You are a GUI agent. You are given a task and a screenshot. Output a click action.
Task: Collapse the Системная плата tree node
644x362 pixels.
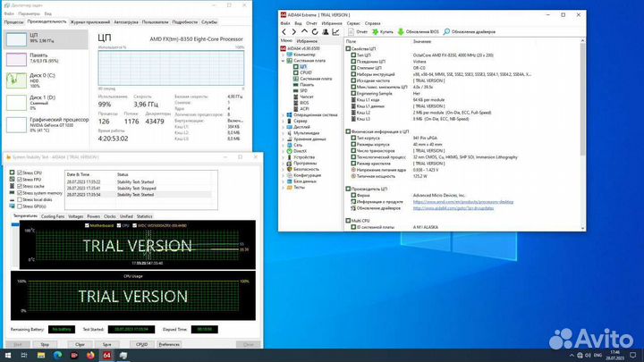283,60
